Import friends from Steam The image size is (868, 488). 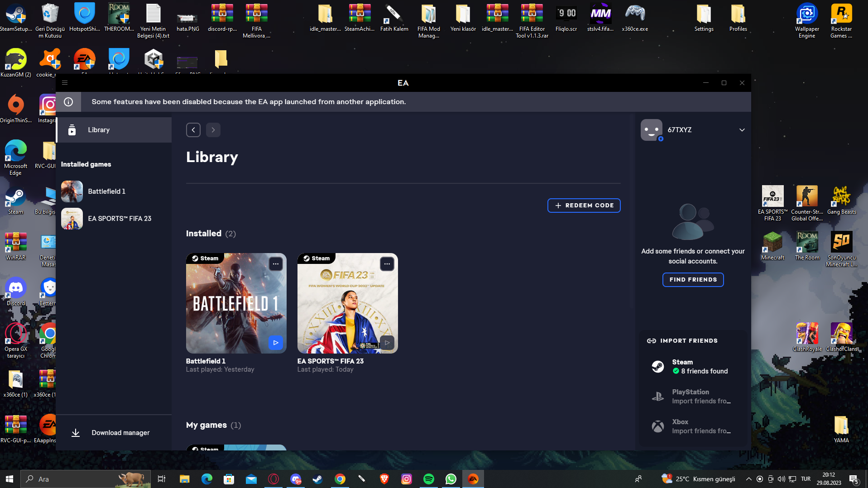693,367
